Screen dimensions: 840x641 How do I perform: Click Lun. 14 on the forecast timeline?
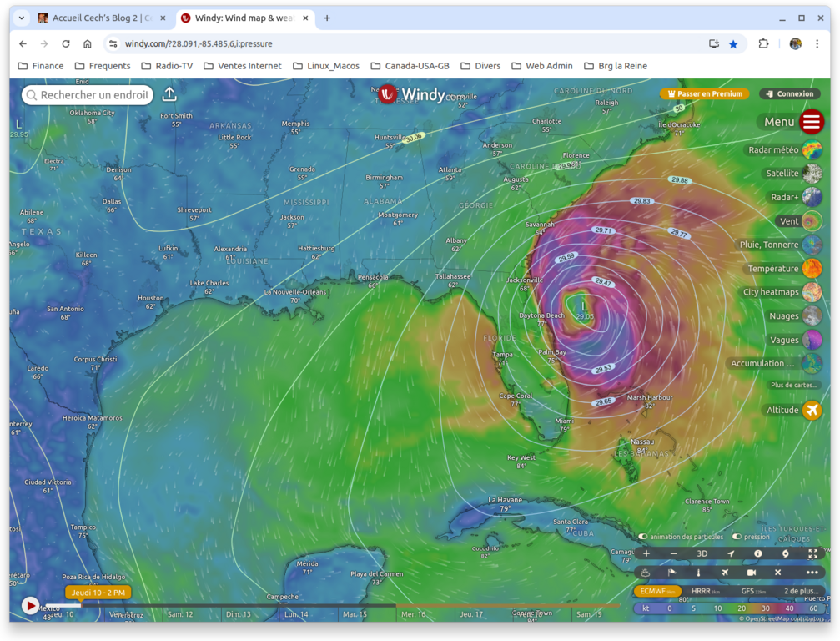295,614
